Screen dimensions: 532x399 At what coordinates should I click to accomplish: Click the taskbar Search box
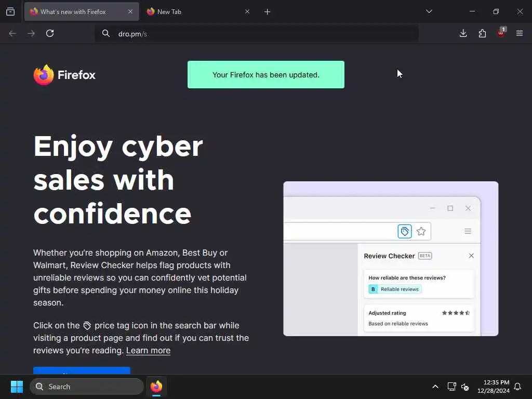tap(87, 387)
